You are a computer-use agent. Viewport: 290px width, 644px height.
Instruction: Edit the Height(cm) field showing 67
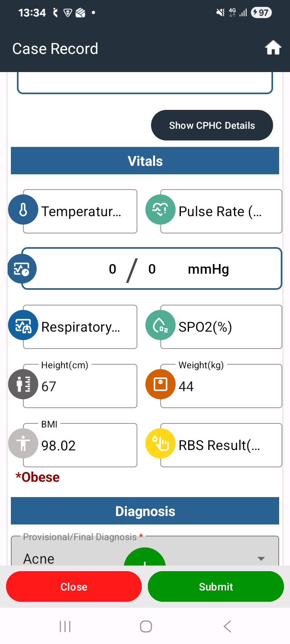coord(80,386)
